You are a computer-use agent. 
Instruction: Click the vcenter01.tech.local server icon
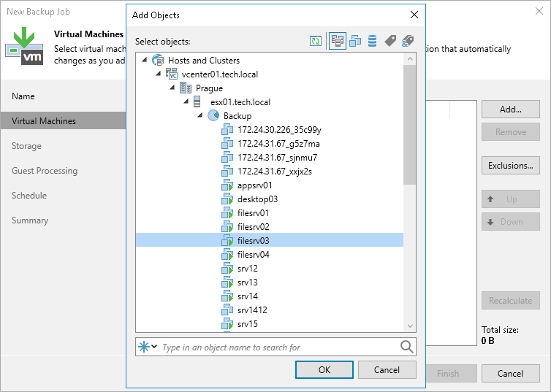(x=172, y=74)
